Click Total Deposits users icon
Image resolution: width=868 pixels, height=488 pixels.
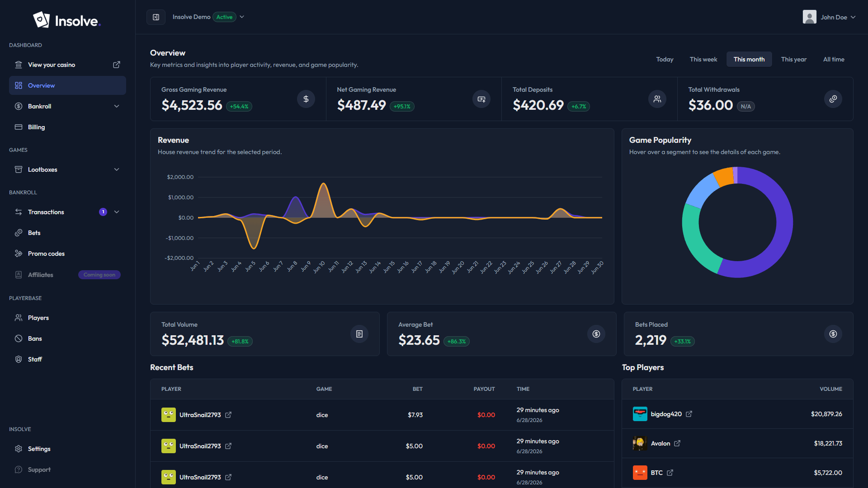(x=657, y=99)
